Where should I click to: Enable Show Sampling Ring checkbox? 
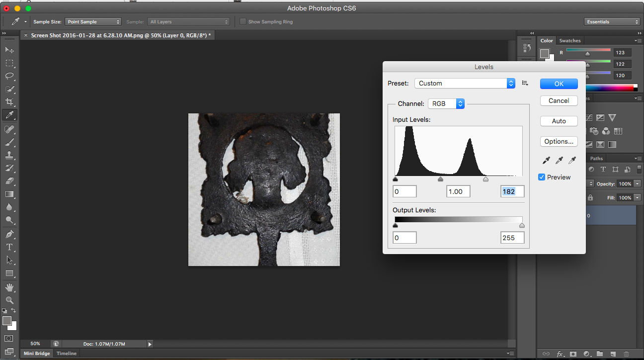coord(242,22)
